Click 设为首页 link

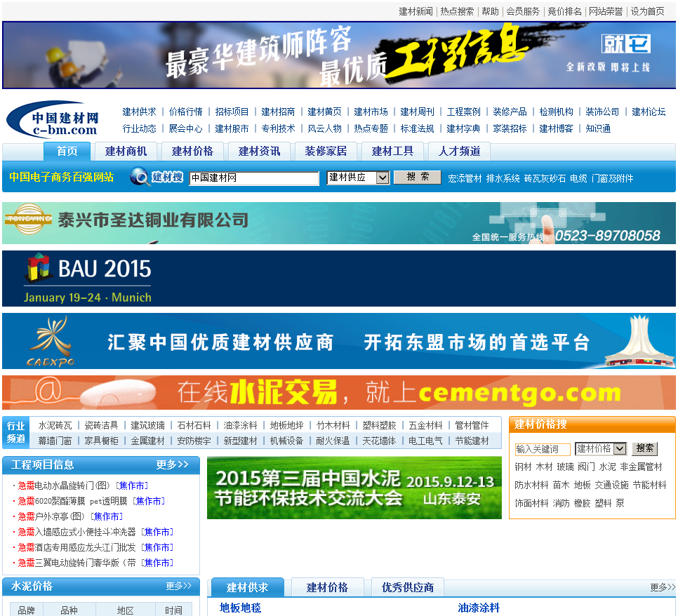pos(647,11)
